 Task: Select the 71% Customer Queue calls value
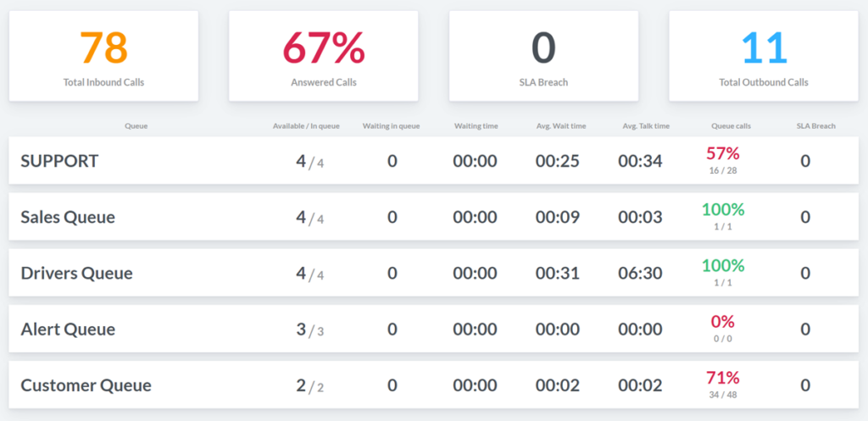[x=723, y=378]
